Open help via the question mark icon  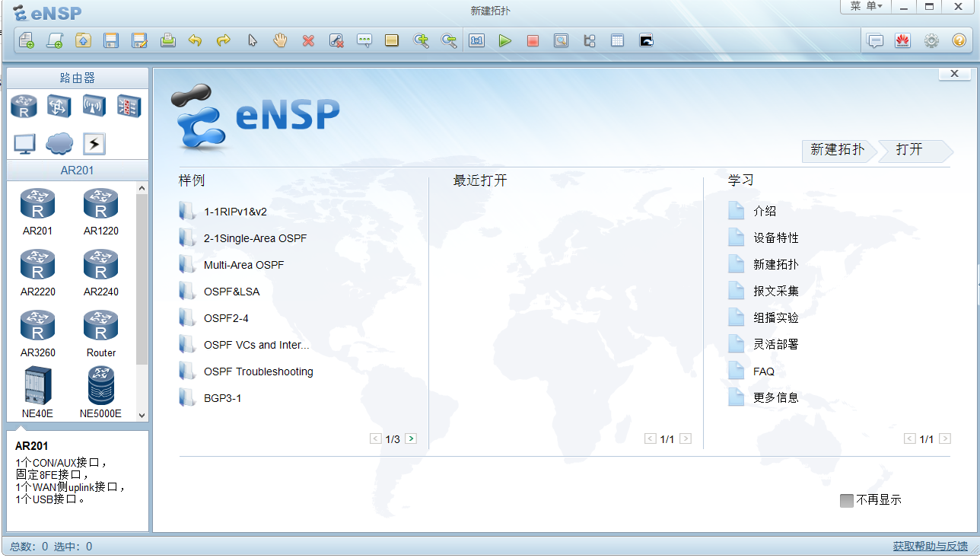click(959, 40)
